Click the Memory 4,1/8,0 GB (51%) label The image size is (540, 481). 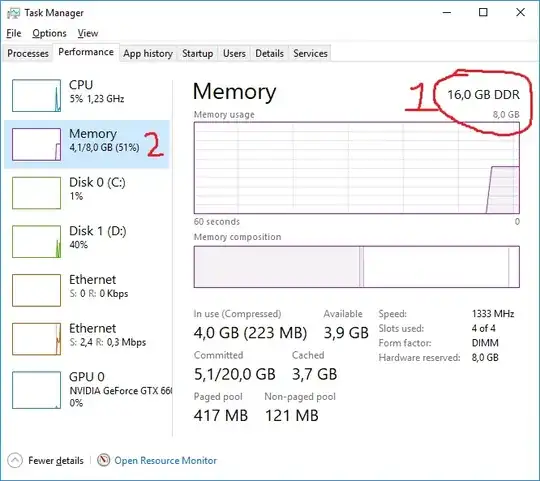click(104, 140)
